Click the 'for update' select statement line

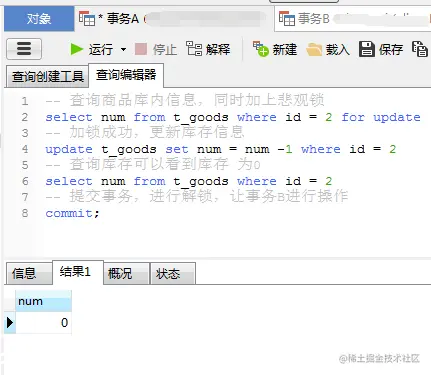click(x=233, y=117)
